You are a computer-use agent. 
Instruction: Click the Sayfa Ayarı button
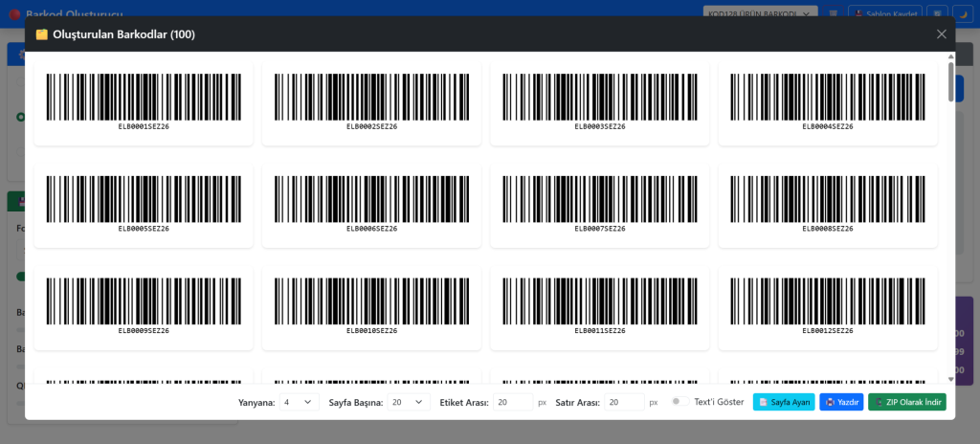coord(784,402)
